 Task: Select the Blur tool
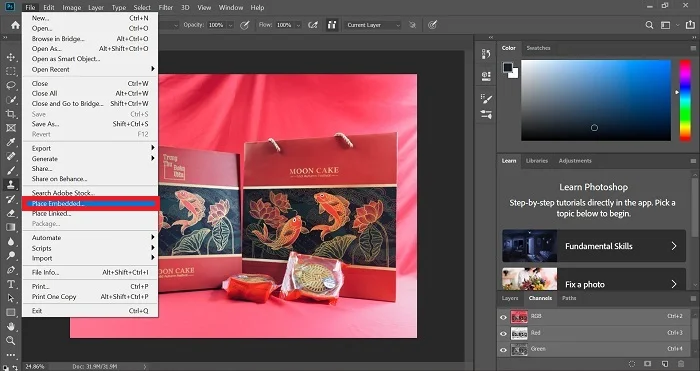pyautogui.click(x=11, y=242)
